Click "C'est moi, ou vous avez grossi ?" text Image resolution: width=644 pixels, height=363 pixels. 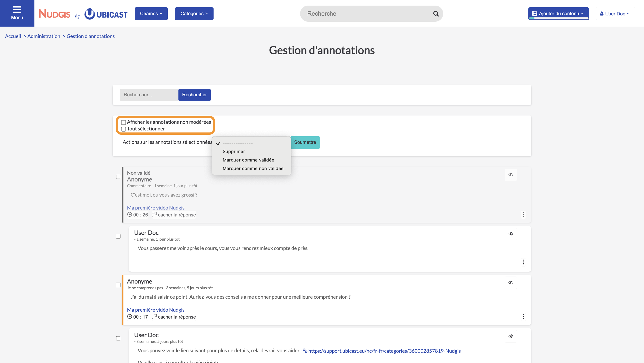(164, 195)
